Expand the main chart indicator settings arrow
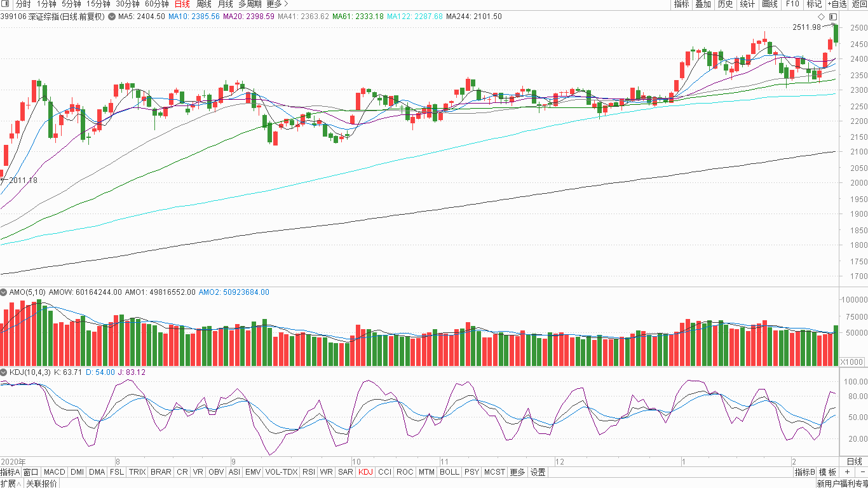868x488 pixels. click(x=112, y=17)
